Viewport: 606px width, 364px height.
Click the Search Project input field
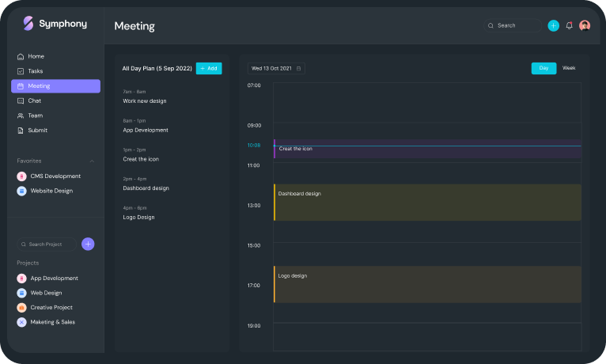(47, 245)
